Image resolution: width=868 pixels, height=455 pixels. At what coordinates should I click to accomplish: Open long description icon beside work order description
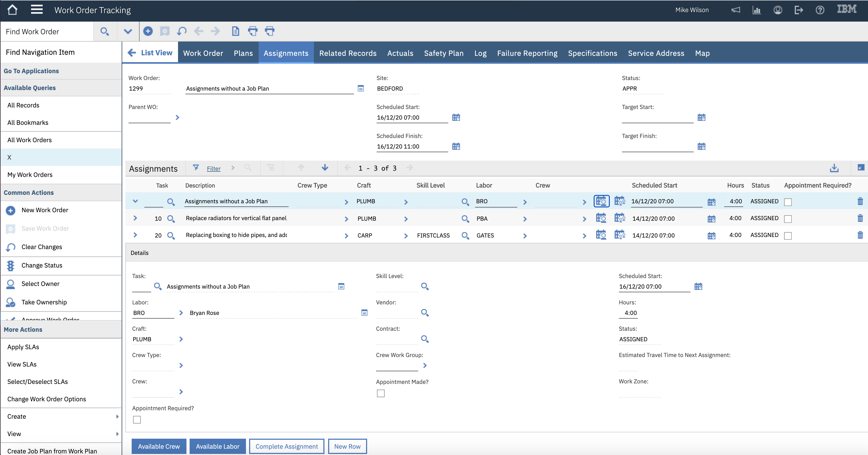tap(361, 88)
